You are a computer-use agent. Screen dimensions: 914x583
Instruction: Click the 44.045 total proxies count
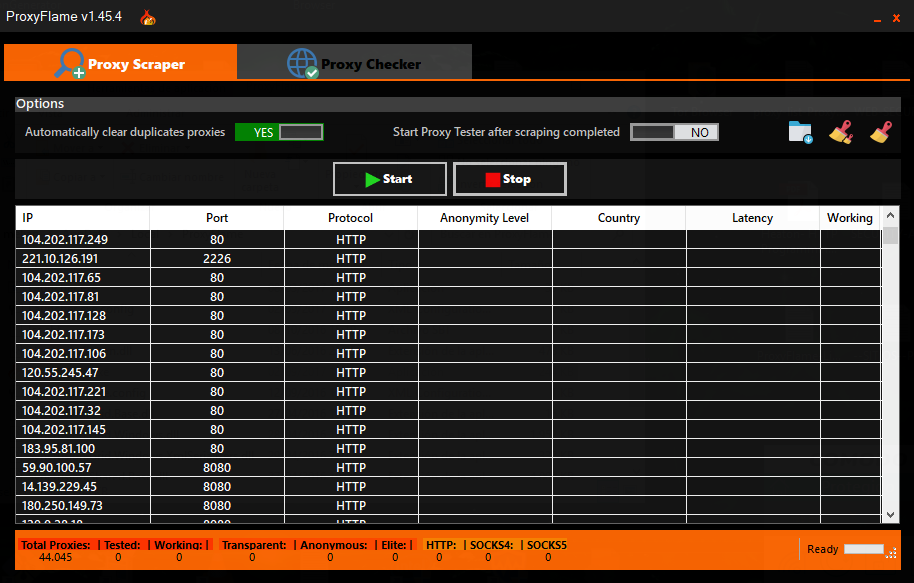click(55, 557)
